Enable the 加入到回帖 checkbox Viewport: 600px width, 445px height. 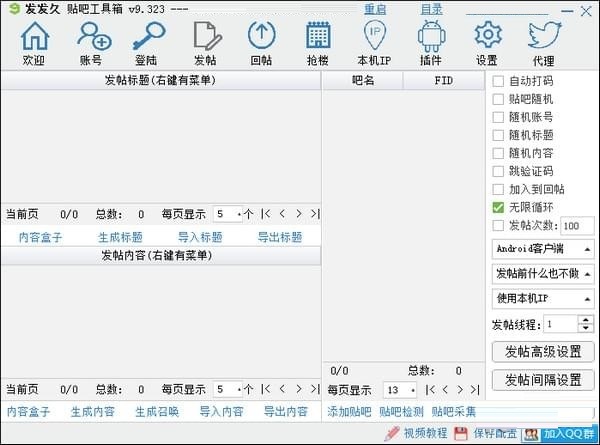click(498, 189)
